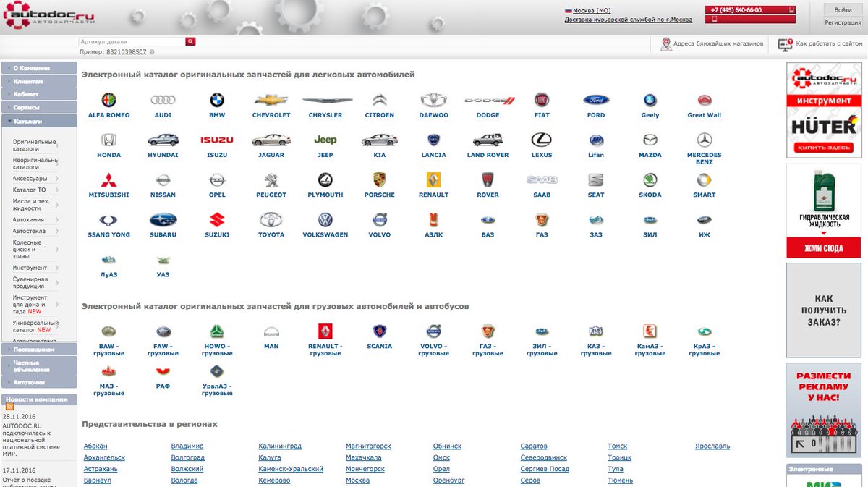
Task: Open "Автостекла" sidebar menu item
Action: 29,231
